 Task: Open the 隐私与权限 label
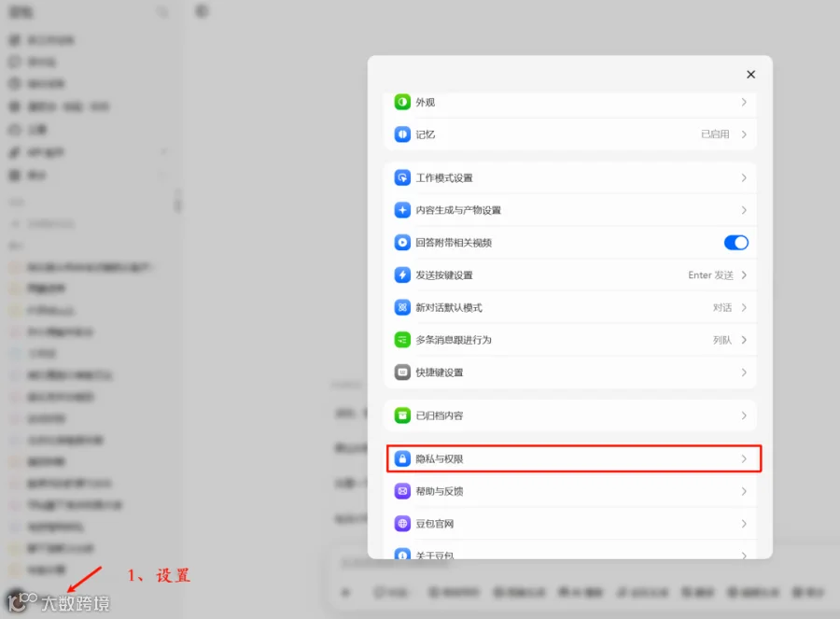[x=440, y=458]
